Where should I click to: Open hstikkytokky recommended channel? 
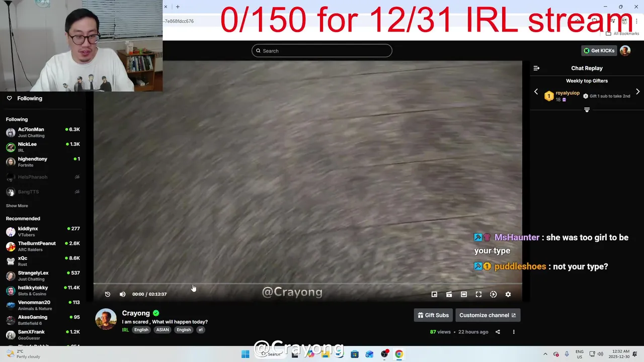click(x=43, y=290)
